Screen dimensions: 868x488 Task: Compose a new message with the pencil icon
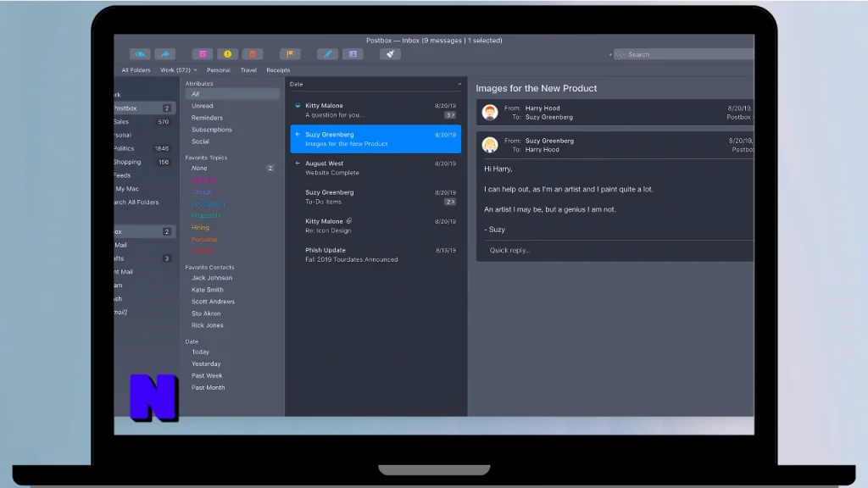(x=328, y=54)
